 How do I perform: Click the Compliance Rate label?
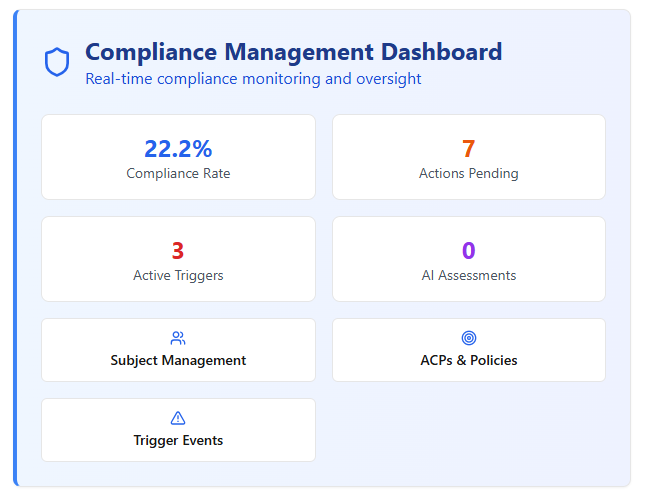pyautogui.click(x=178, y=173)
